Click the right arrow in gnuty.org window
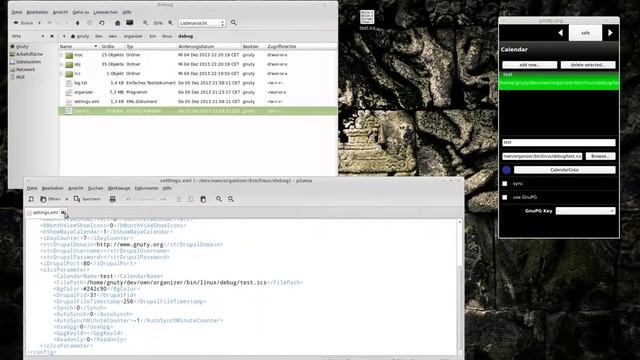 click(610, 33)
